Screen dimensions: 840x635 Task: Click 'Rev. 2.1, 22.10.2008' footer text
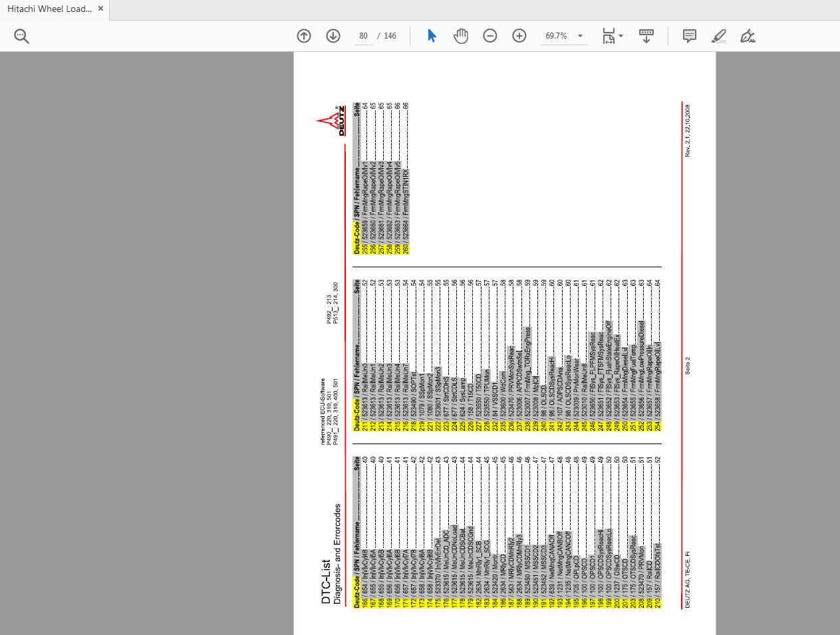688,130
